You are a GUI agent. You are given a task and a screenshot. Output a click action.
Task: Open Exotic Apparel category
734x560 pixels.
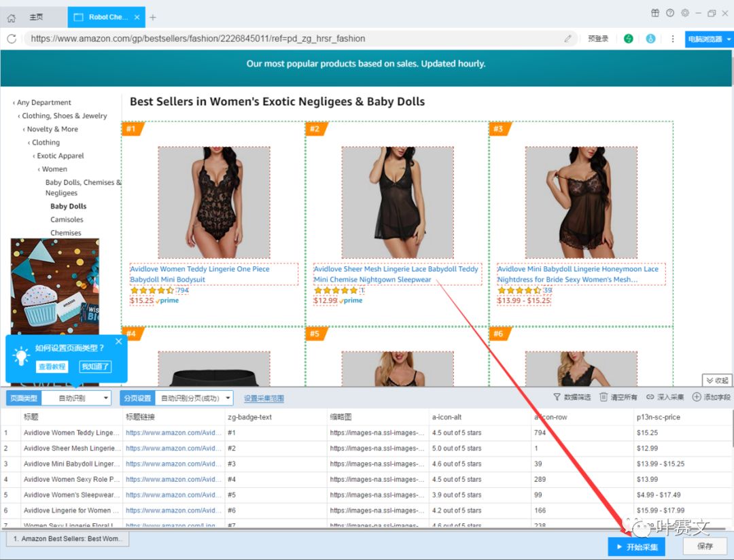click(x=60, y=156)
